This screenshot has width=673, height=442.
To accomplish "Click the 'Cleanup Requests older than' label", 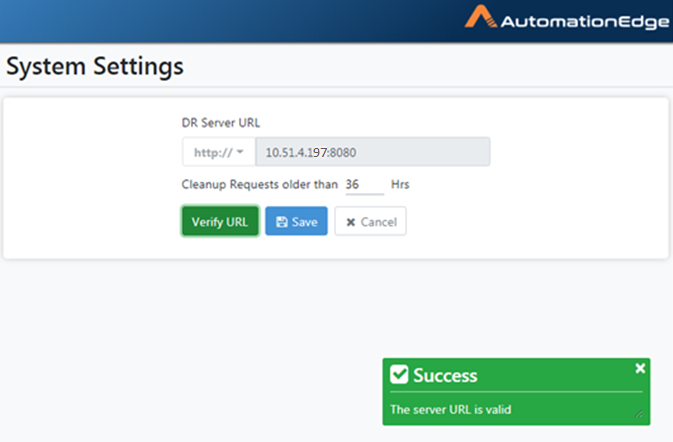I will (x=260, y=185).
